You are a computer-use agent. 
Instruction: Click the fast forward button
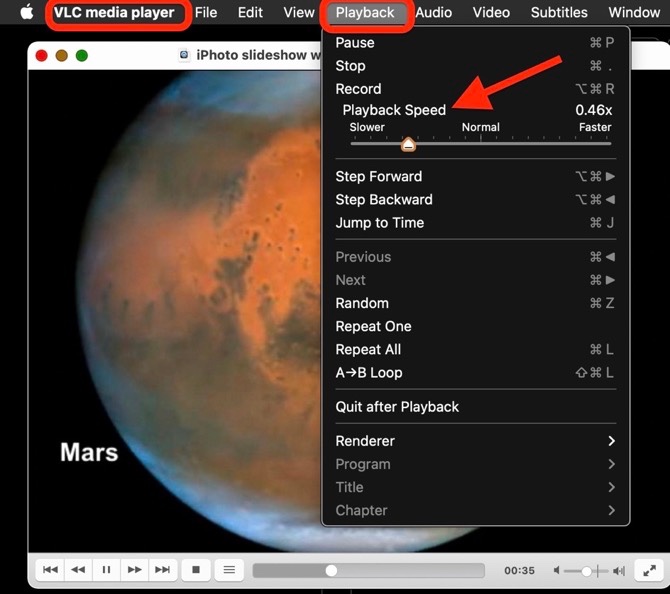pos(135,570)
